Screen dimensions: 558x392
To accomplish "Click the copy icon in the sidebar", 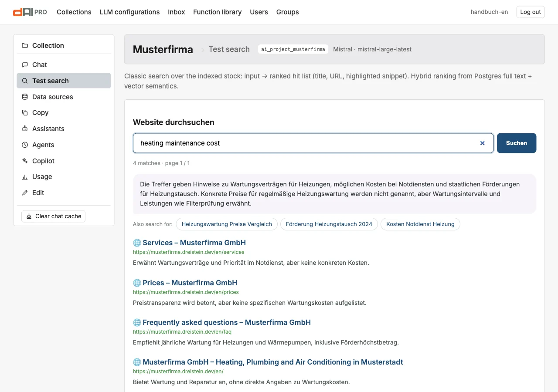I will (25, 112).
